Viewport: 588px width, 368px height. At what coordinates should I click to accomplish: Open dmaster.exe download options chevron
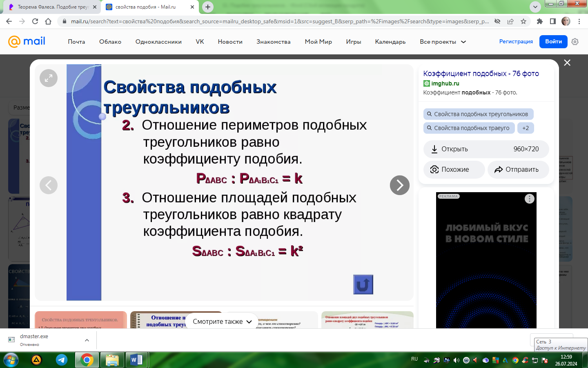coord(87,340)
